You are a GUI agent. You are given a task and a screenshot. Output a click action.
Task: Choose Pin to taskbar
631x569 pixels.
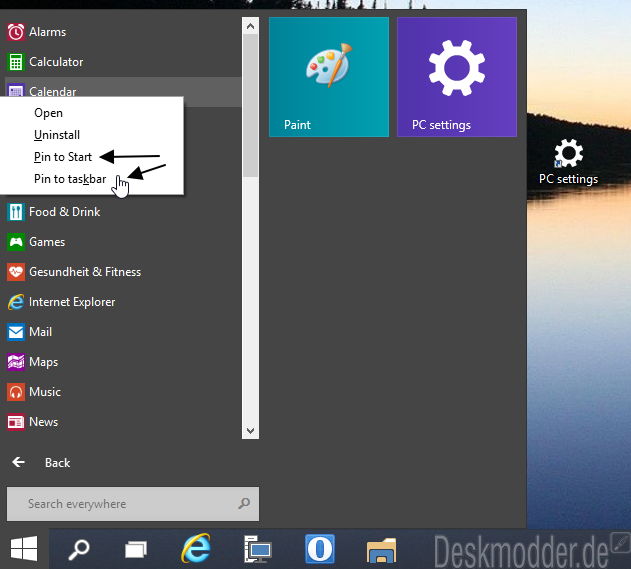(x=70, y=179)
